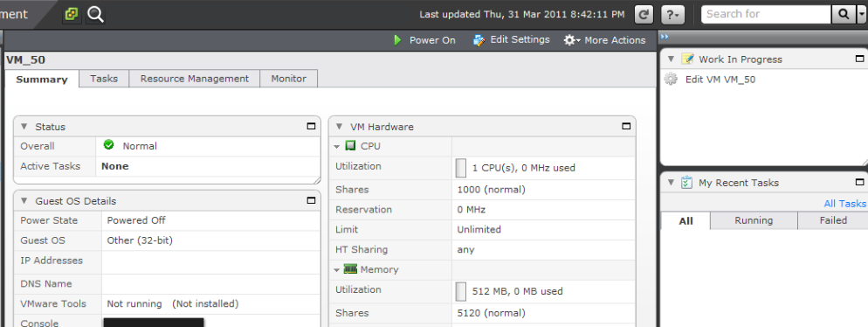Viewport: 868px width, 327px height.
Task: Open the Resource Management tab
Action: 195,79
